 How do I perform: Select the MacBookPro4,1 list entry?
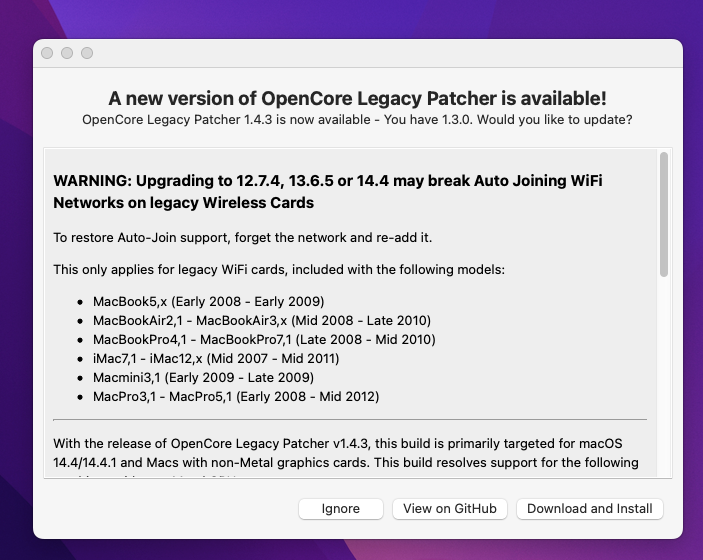pyautogui.click(x=264, y=339)
